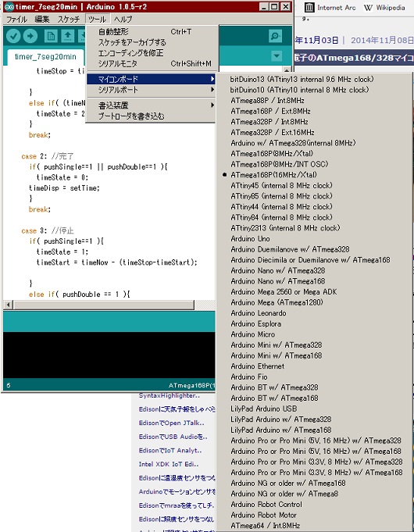Image resolution: width=414 pixels, height=532 pixels.
Task: Select Arduino Duemilanove w/ ATmega328 board
Action: point(314,249)
